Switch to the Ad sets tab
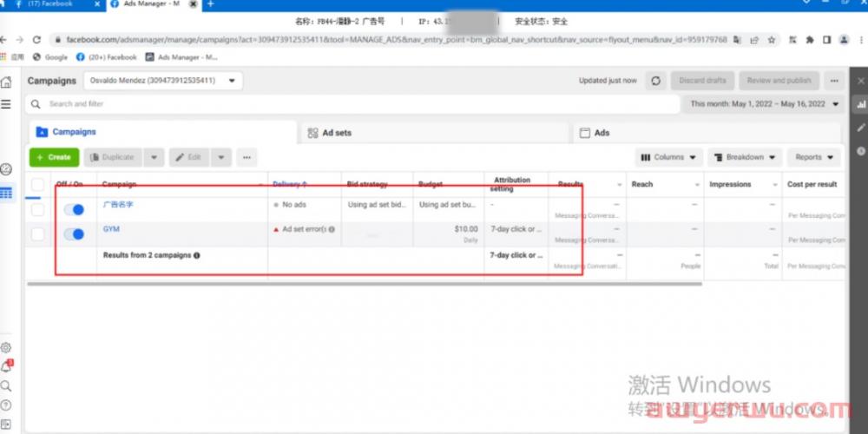This screenshot has width=868, height=434. pos(435,133)
